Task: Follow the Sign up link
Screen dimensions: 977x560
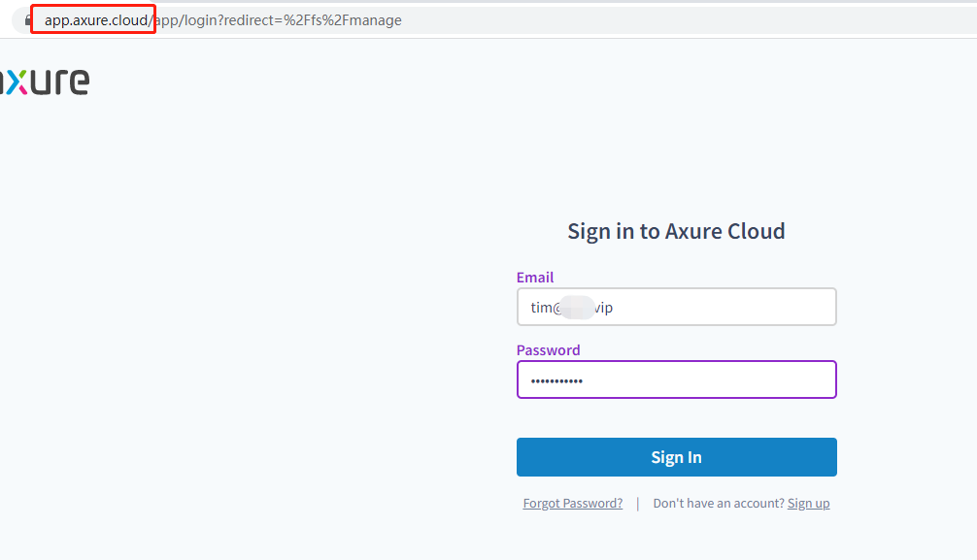Action: (x=808, y=504)
